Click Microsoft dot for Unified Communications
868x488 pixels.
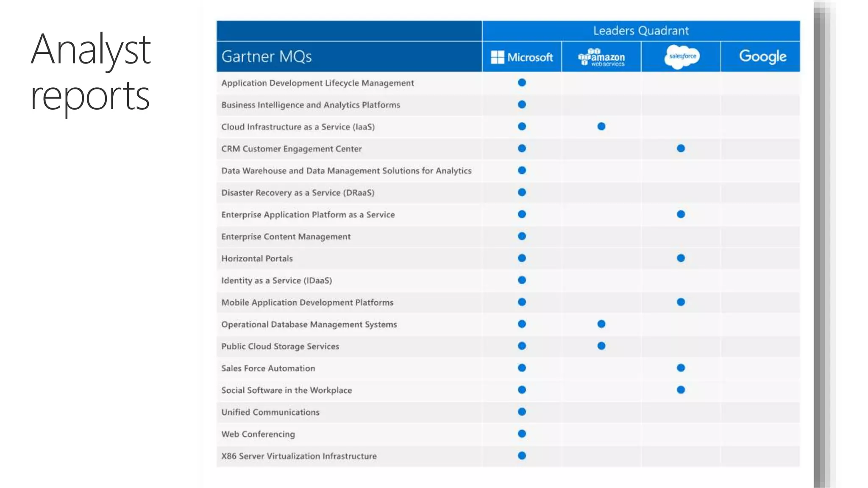pos(522,412)
